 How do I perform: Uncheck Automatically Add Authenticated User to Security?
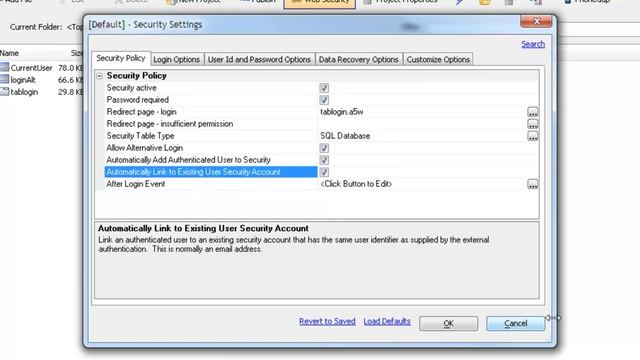tap(324, 160)
